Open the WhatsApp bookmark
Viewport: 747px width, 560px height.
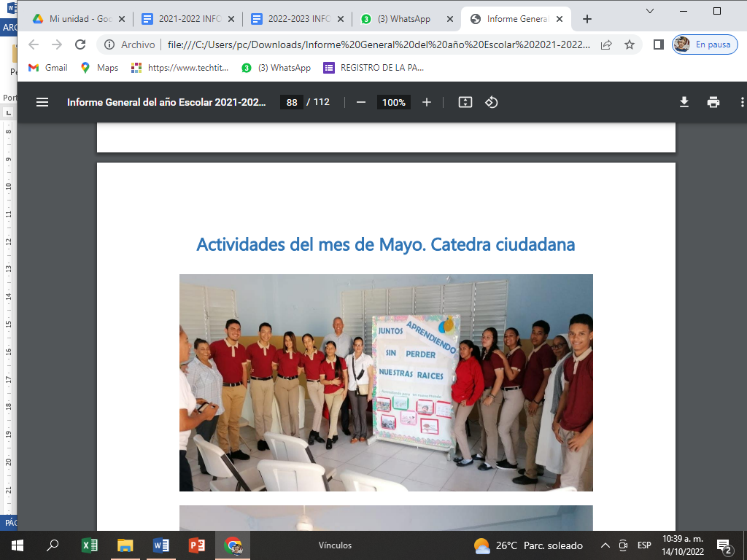click(x=276, y=68)
